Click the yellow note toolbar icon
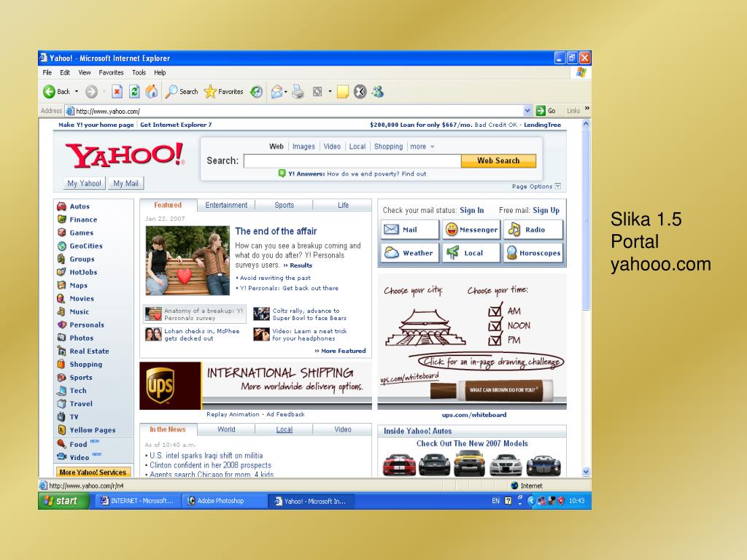 (x=343, y=91)
